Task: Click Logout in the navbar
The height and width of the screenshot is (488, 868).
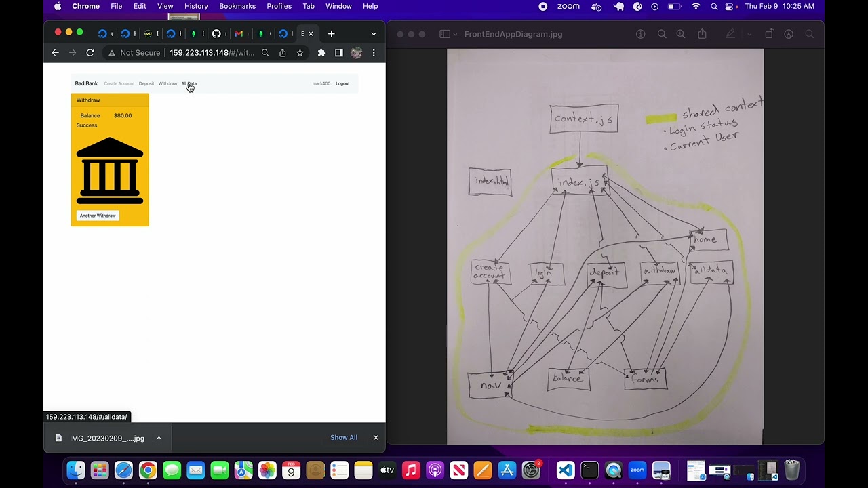Action: (342, 83)
